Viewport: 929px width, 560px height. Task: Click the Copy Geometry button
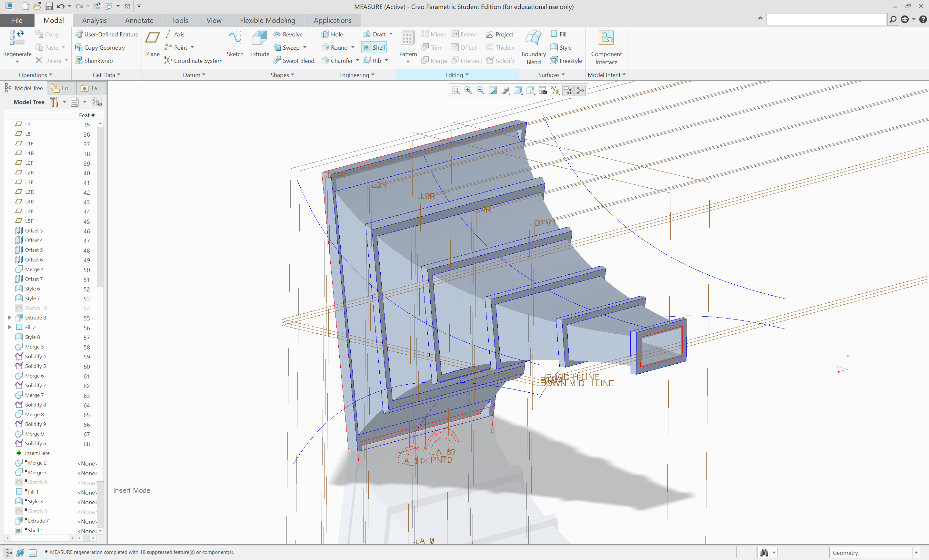[x=100, y=47]
